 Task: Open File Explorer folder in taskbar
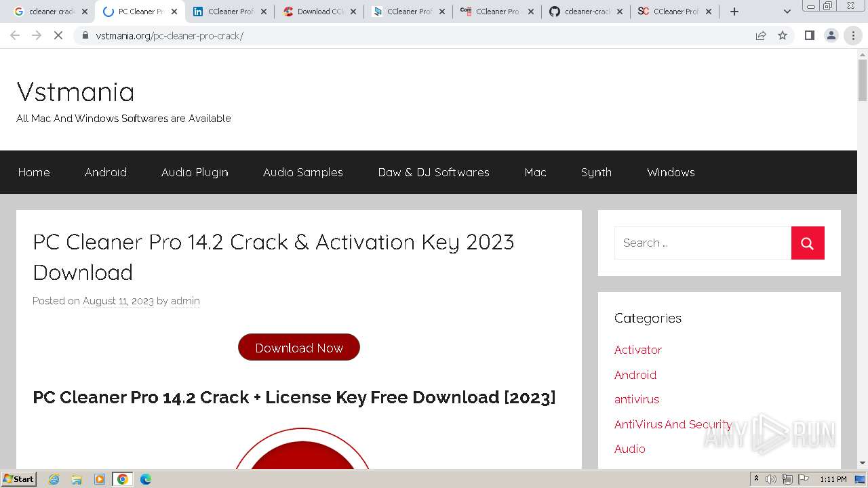pos(77,479)
